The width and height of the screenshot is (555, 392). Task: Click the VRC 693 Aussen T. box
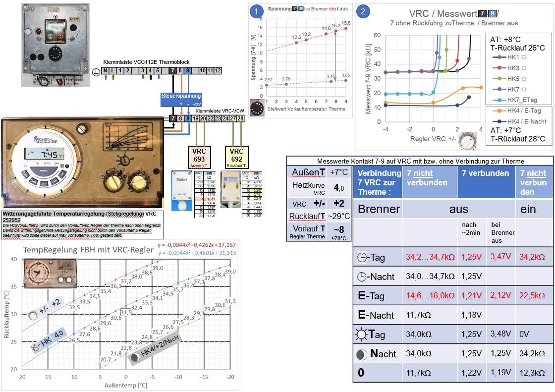[199, 157]
